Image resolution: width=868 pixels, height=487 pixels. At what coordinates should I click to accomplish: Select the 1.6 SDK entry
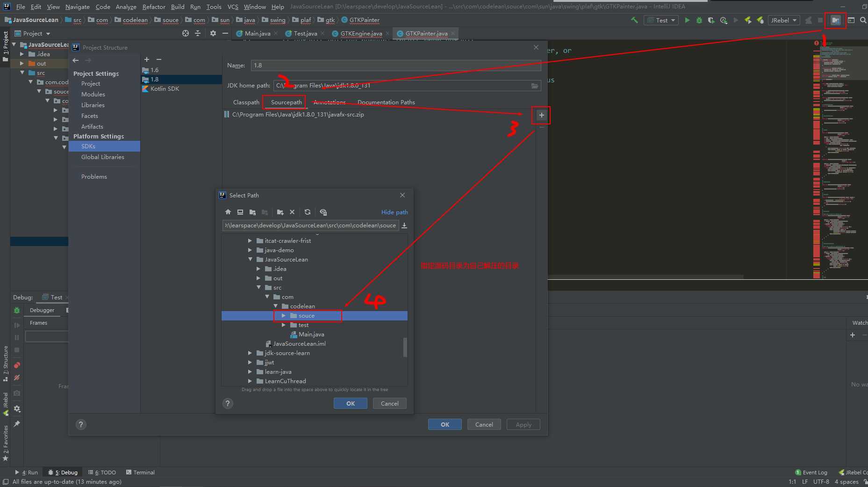point(181,70)
